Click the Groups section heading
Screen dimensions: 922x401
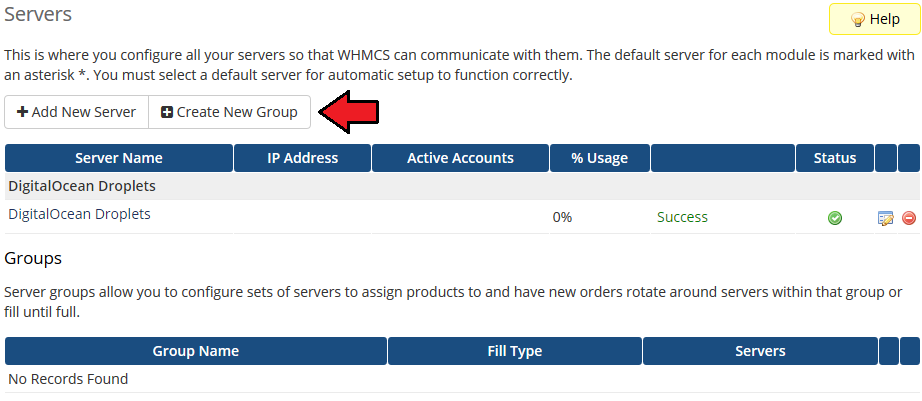point(33,258)
